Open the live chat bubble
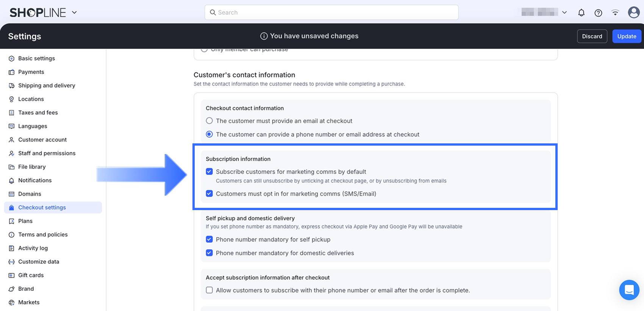This screenshot has width=644, height=311. [629, 290]
